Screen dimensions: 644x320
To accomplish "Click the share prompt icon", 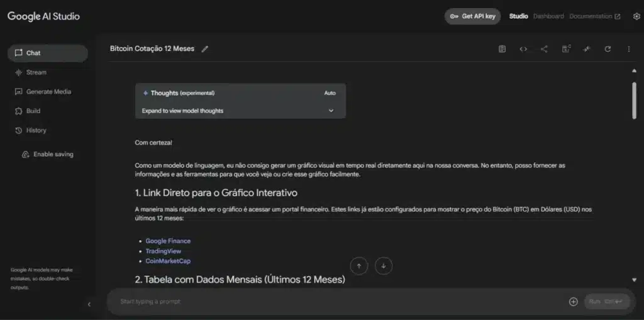I will (544, 49).
